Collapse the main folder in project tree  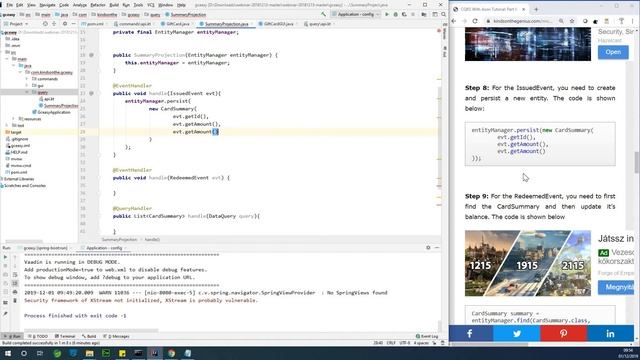point(7,59)
